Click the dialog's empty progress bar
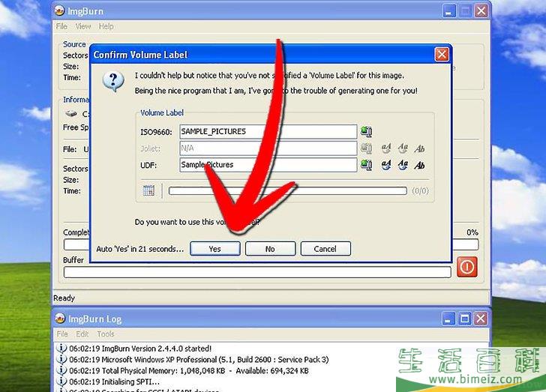 tap(288, 191)
